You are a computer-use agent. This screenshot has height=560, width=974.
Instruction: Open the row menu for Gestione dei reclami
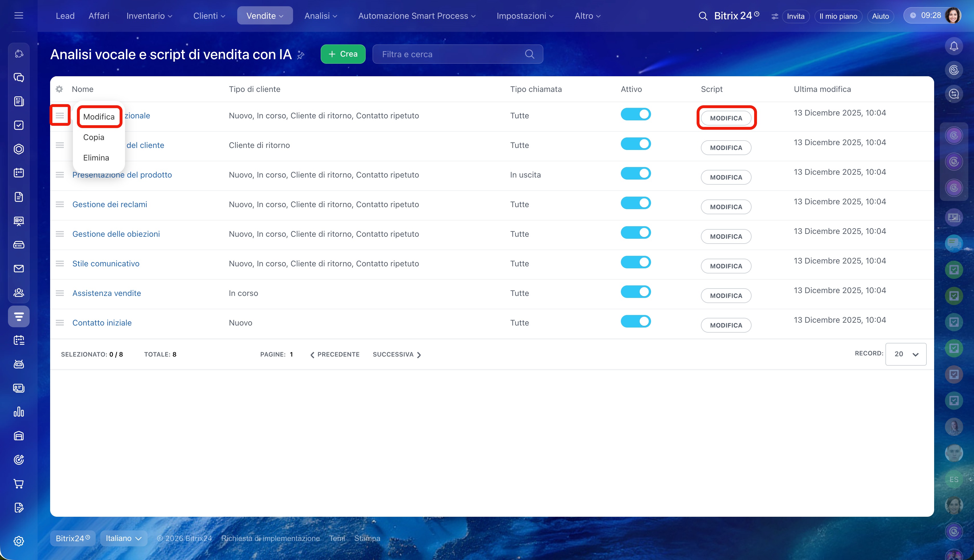pyautogui.click(x=60, y=204)
